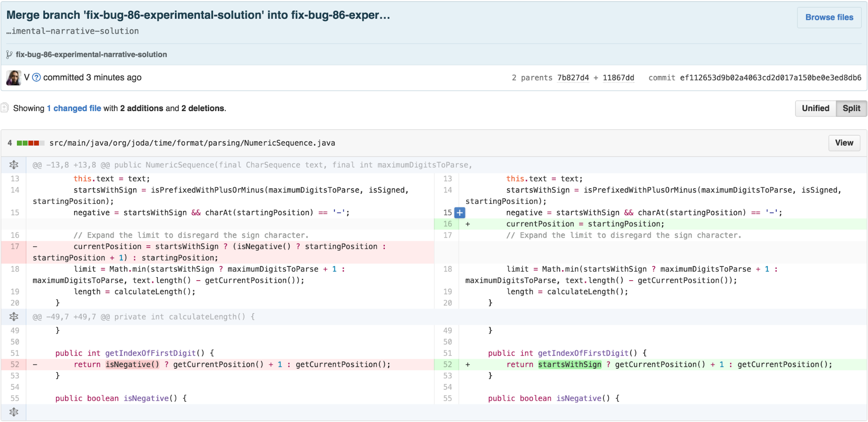Click the merge commit title heading
Image resolution: width=868 pixels, height=422 pixels.
point(198,15)
